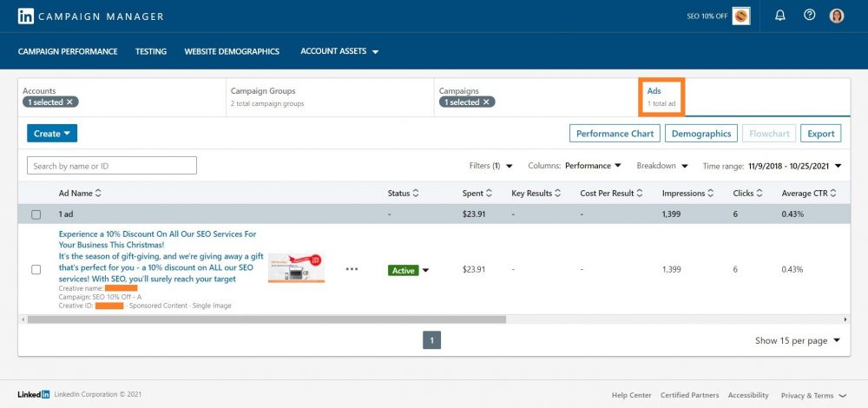Click the 'Campaign: SEO 10% Off - A' text
Image resolution: width=868 pixels, height=408 pixels.
(100, 297)
